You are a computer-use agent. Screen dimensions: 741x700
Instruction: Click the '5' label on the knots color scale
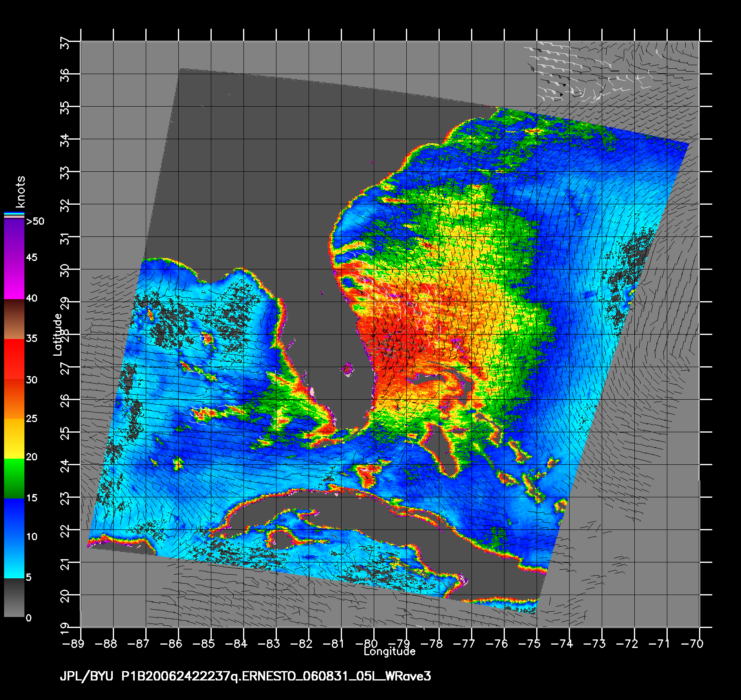click(28, 577)
